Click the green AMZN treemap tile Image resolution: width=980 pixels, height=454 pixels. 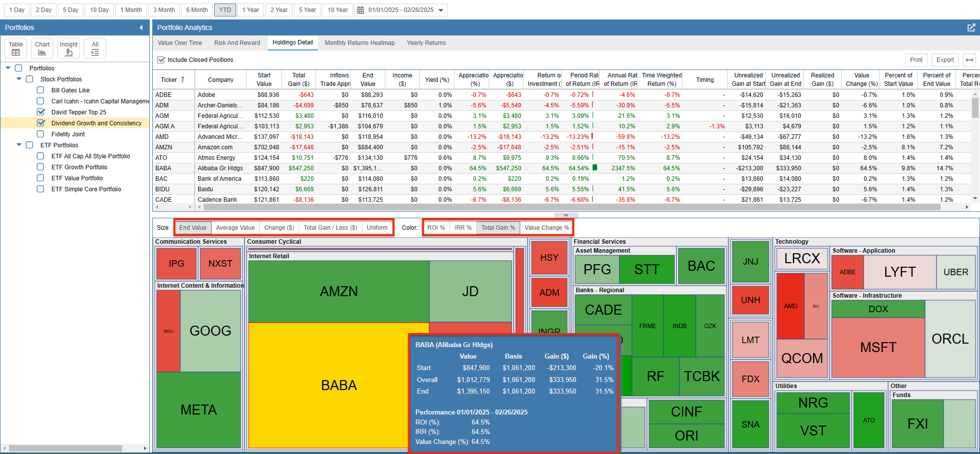339,291
